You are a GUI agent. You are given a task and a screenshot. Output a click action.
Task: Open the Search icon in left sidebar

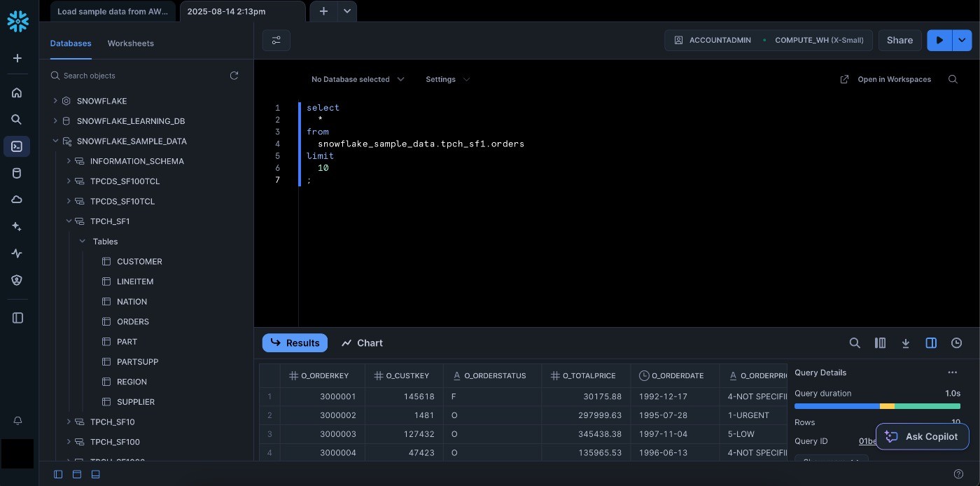(17, 120)
